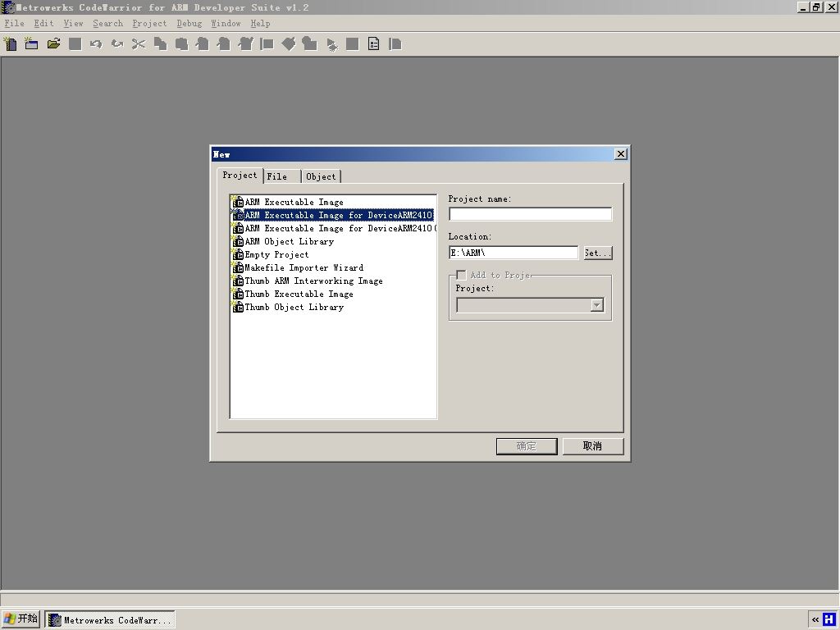Select "Makefile Importer Wizard" in list
The height and width of the screenshot is (630, 840).
click(x=298, y=268)
